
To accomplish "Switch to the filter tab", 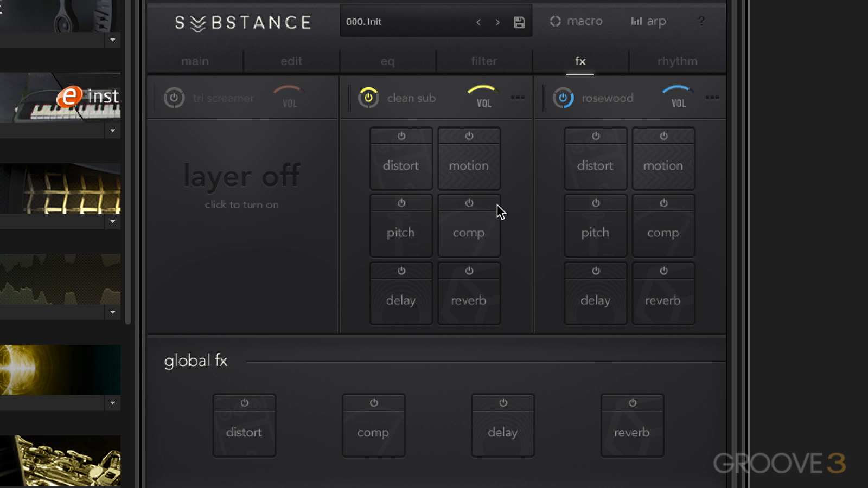I will point(484,61).
